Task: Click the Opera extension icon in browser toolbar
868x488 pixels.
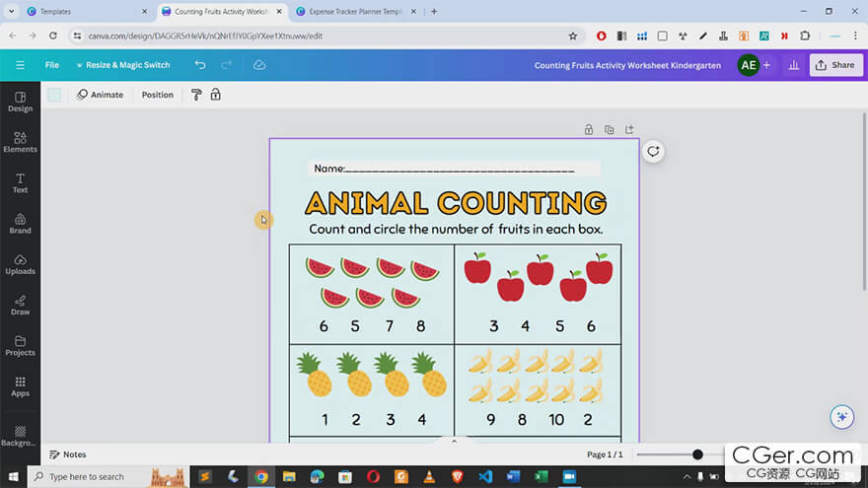Action: tap(601, 35)
